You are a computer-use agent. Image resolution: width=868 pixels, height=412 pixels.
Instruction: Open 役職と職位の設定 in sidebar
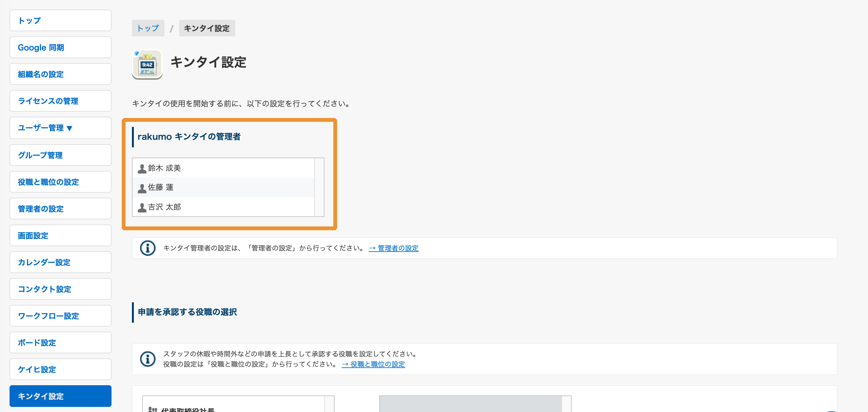60,182
